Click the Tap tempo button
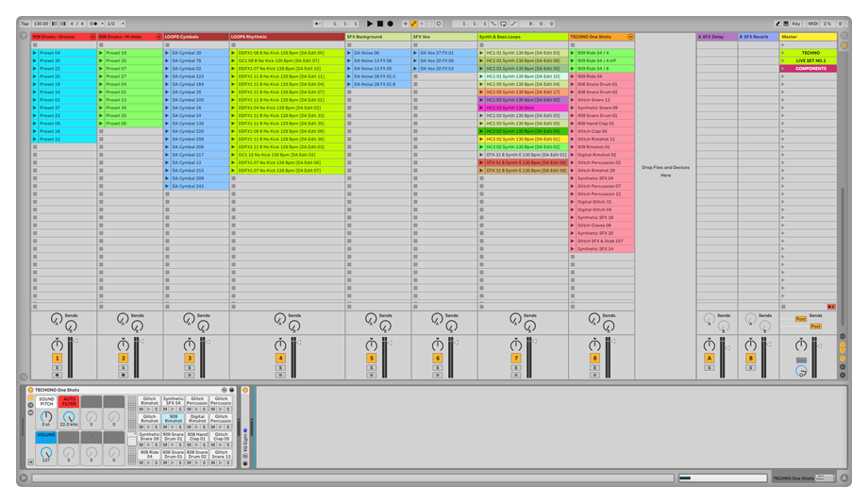This screenshot has height=503, width=868. point(25,23)
